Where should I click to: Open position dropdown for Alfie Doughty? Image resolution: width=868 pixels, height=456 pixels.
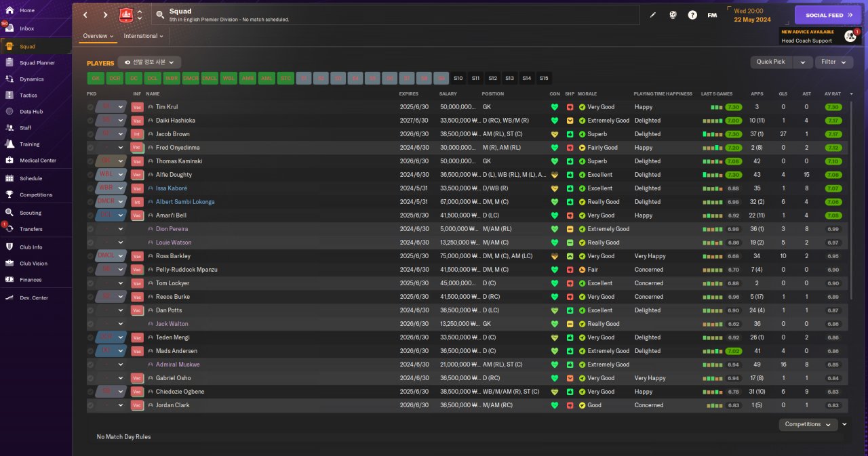(x=121, y=175)
